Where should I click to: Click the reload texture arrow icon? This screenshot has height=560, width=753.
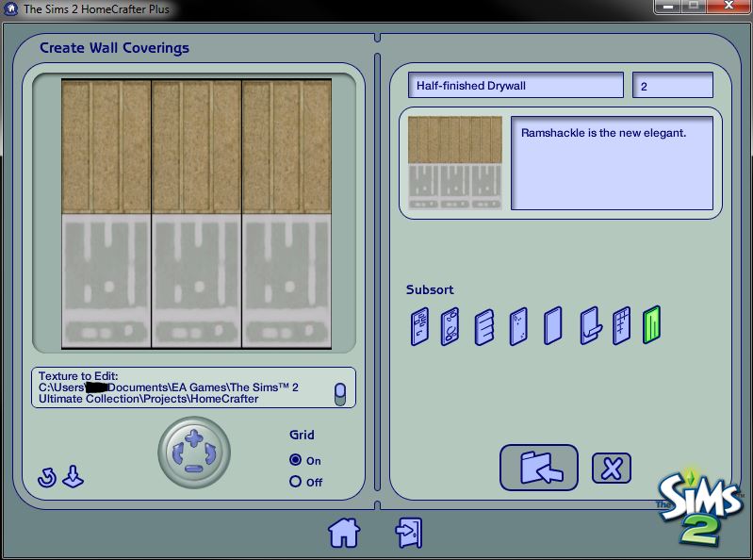(47, 478)
